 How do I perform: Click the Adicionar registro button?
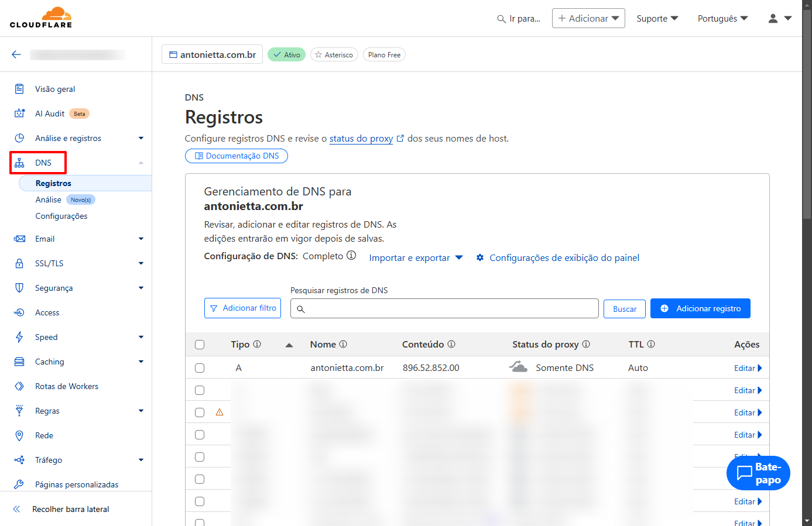(x=700, y=308)
